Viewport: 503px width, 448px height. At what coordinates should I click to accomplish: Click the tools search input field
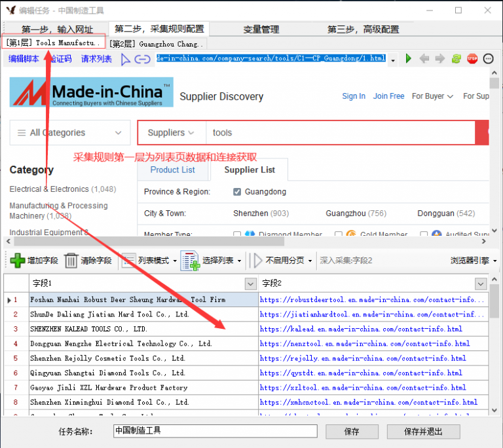tap(341, 133)
